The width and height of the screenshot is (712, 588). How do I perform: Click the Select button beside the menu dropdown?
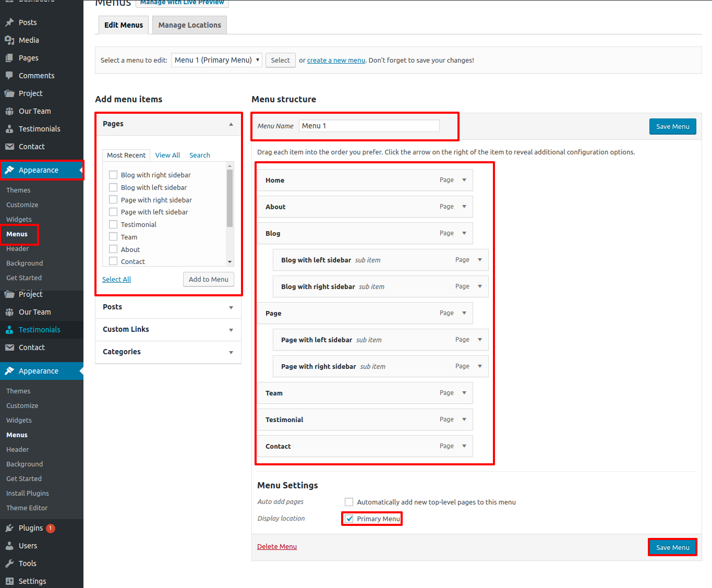[x=281, y=60]
